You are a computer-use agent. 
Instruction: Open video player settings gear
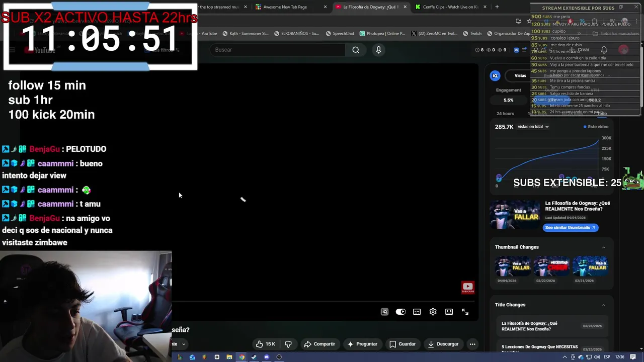433,312
